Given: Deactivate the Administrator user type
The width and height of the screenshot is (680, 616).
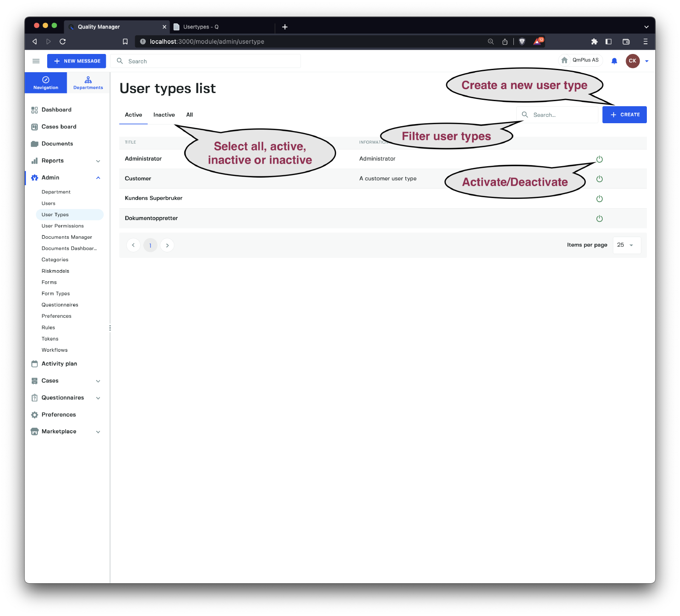Looking at the screenshot, I should (x=599, y=159).
